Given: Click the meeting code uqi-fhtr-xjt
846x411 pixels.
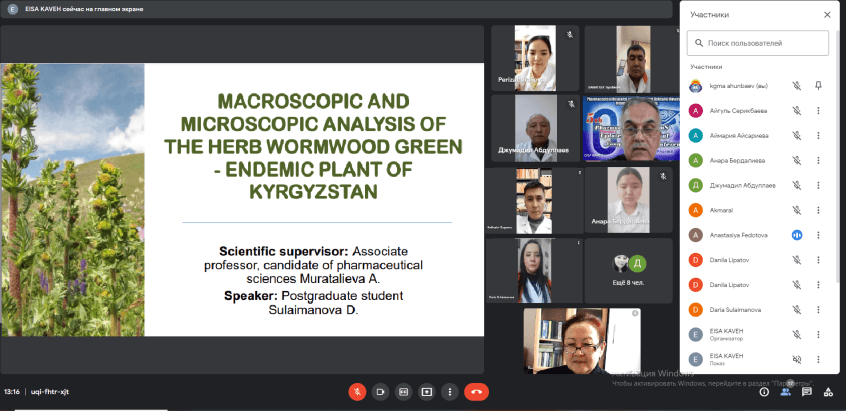Looking at the screenshot, I should click(51, 392).
